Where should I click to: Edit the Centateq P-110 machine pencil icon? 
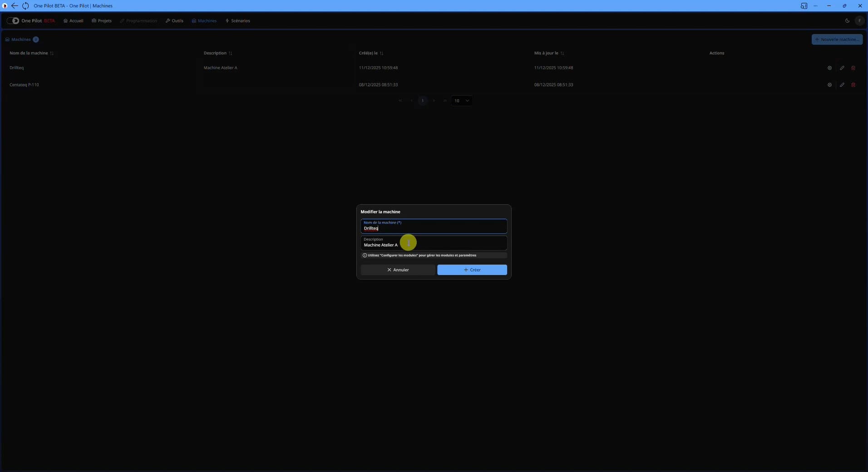(842, 85)
